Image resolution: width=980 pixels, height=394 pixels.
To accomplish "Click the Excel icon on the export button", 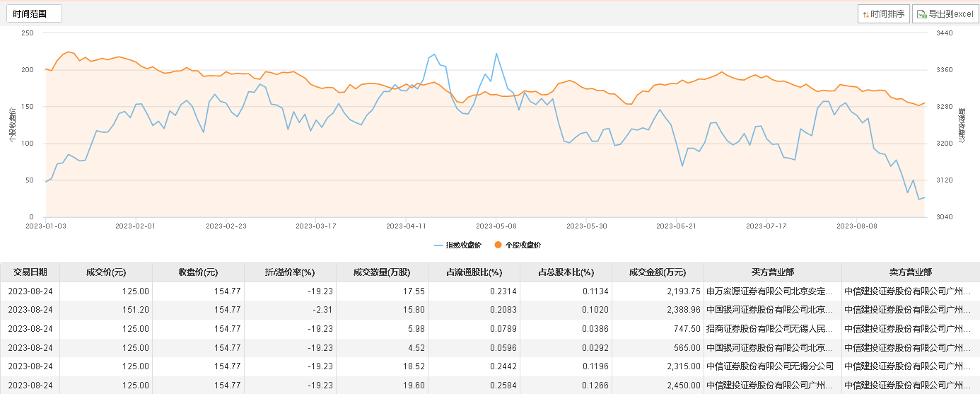I will pyautogui.click(x=922, y=14).
